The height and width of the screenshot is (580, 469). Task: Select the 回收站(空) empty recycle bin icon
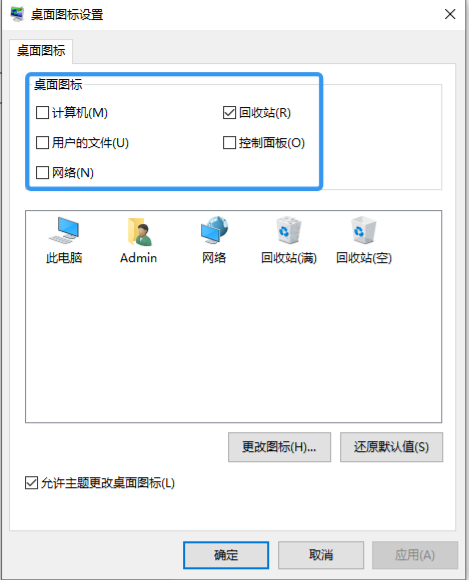[364, 230]
